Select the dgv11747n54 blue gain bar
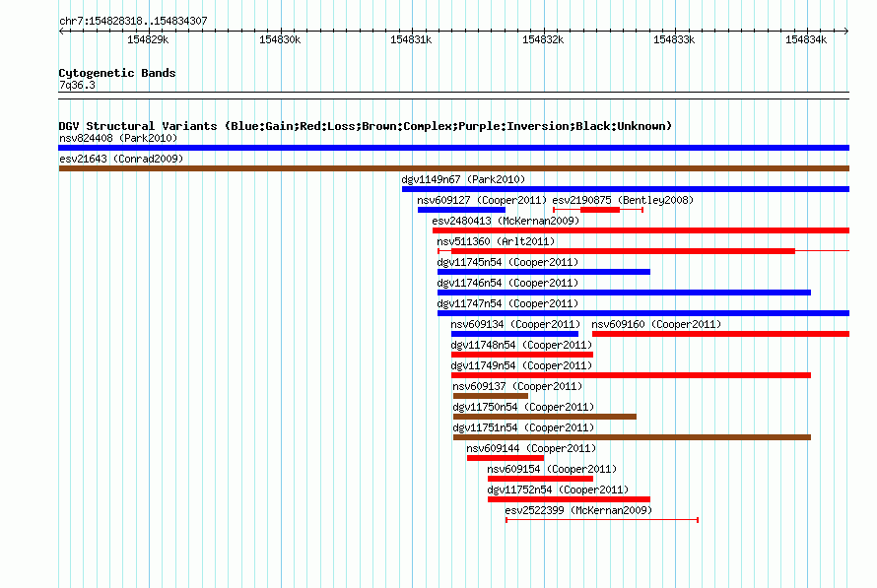877x588 pixels. [x=643, y=313]
